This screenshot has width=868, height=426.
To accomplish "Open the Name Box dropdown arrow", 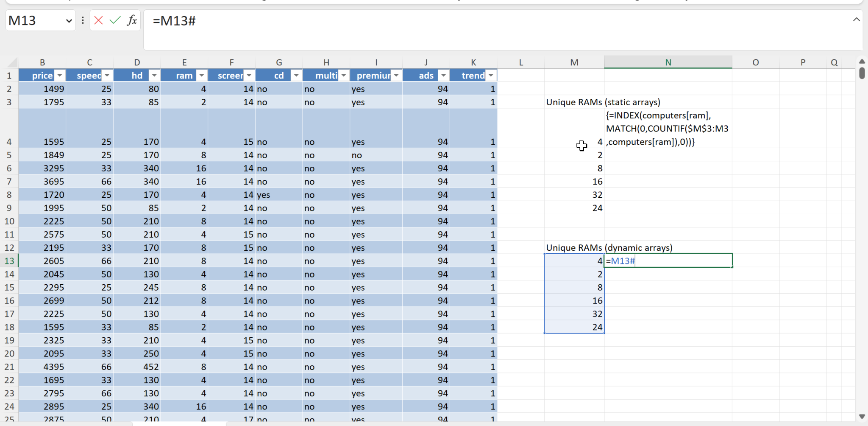I will [69, 21].
